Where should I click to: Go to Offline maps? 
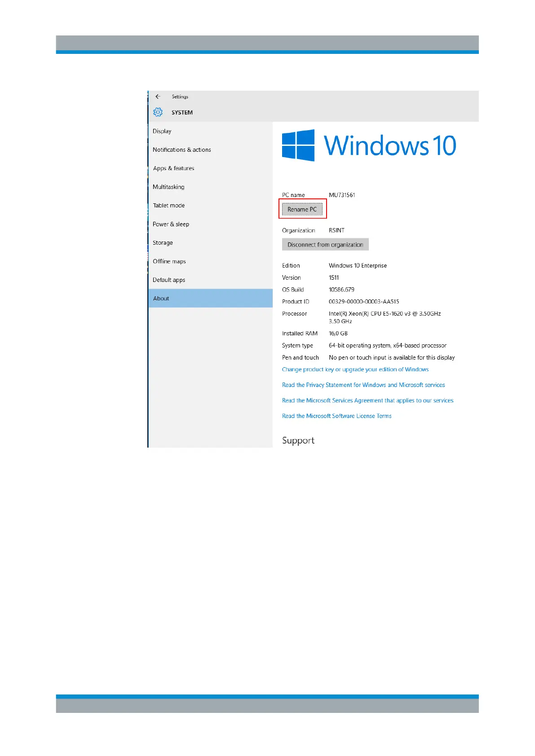click(210, 261)
